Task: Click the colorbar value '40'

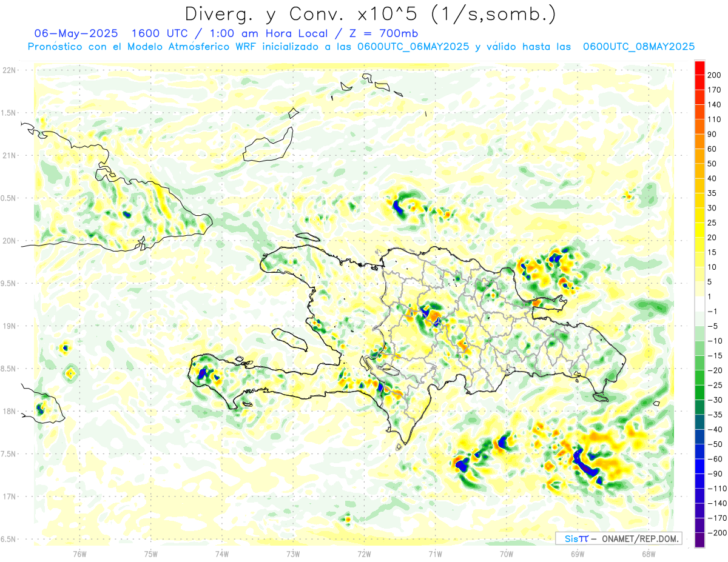Action: click(x=712, y=179)
